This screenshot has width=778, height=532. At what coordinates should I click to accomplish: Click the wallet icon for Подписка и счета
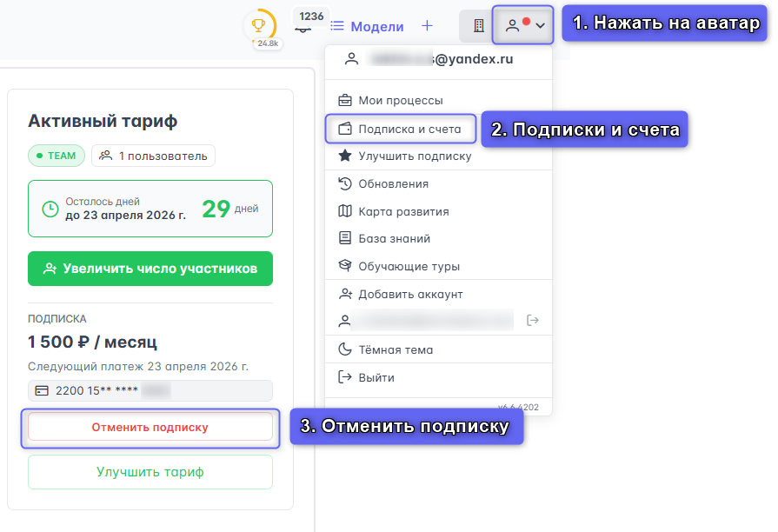click(345, 129)
